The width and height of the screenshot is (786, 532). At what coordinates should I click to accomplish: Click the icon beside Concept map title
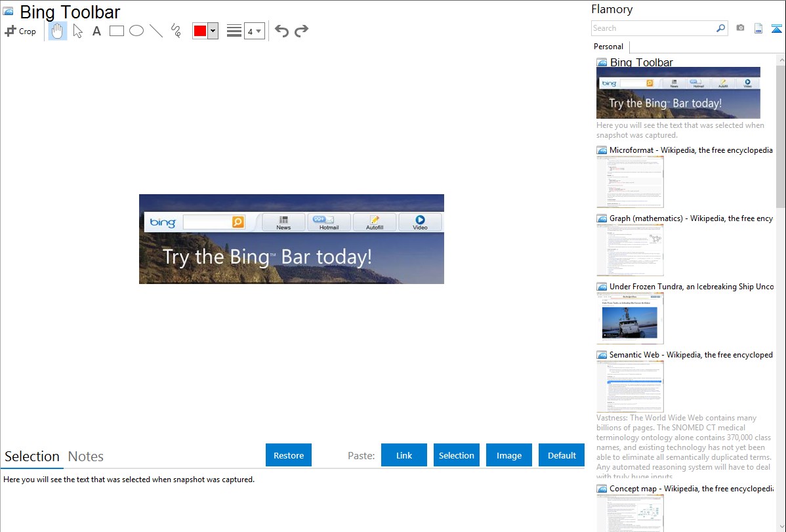click(602, 489)
